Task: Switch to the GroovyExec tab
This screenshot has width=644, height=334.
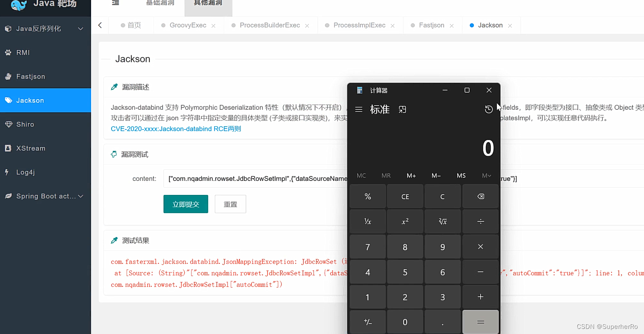Action: [x=188, y=25]
